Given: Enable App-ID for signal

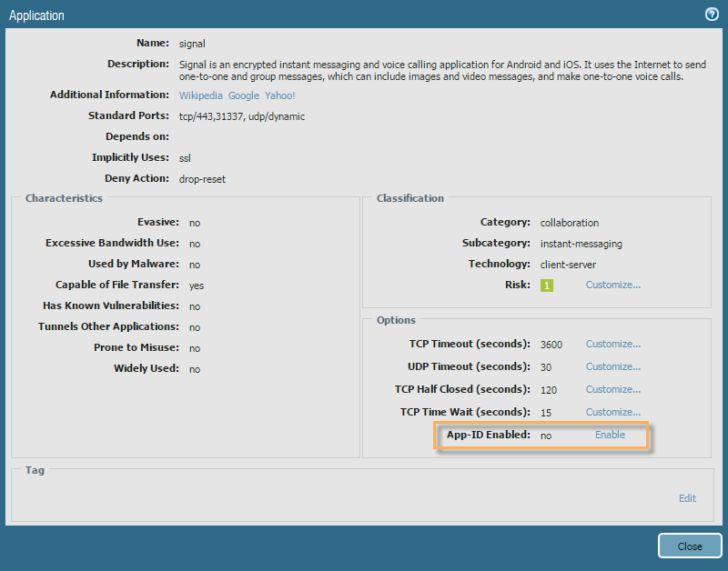Looking at the screenshot, I should (610, 435).
